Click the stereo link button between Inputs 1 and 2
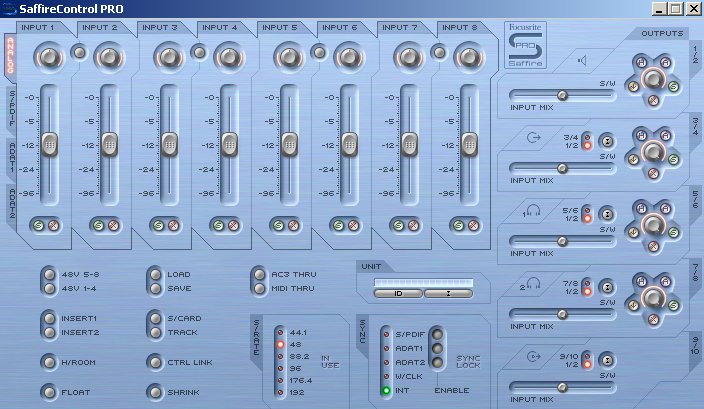 (79, 53)
